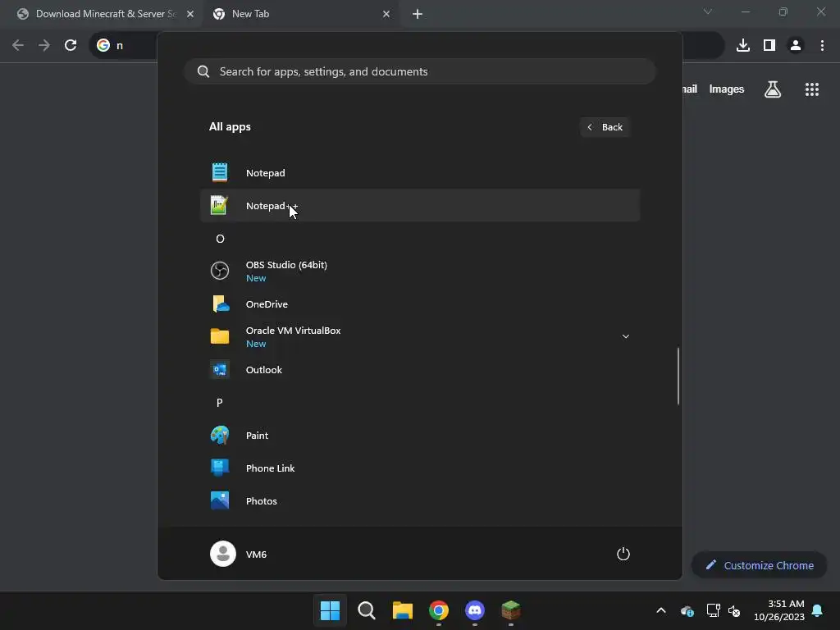Open taskbar Search icon
Viewport: 840px width, 630px height.
click(x=367, y=610)
